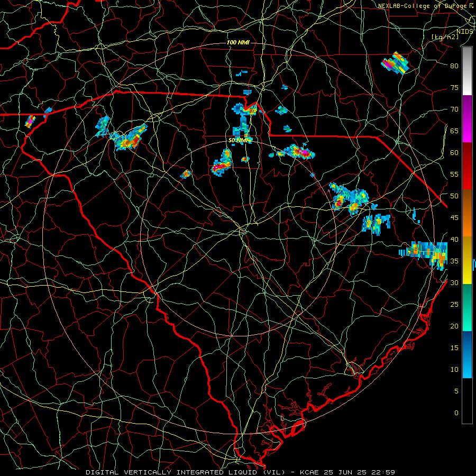This screenshot has width=476, height=476.
Task: Click the 40 value on the color scale
Action: 454,240
